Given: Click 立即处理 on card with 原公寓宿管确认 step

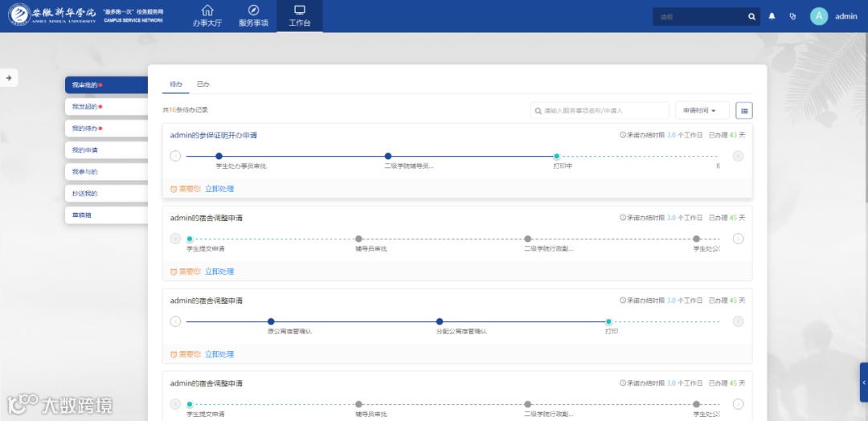Looking at the screenshot, I should tap(219, 354).
